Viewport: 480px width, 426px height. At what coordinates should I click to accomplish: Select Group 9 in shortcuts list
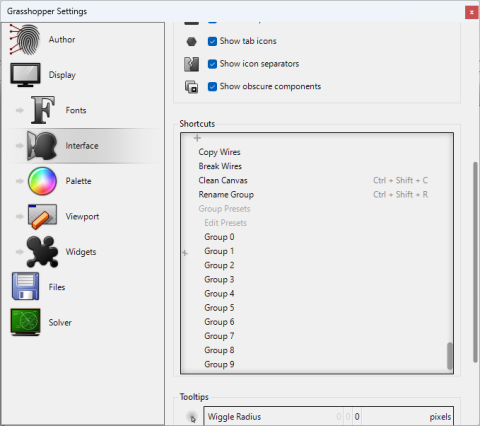219,364
